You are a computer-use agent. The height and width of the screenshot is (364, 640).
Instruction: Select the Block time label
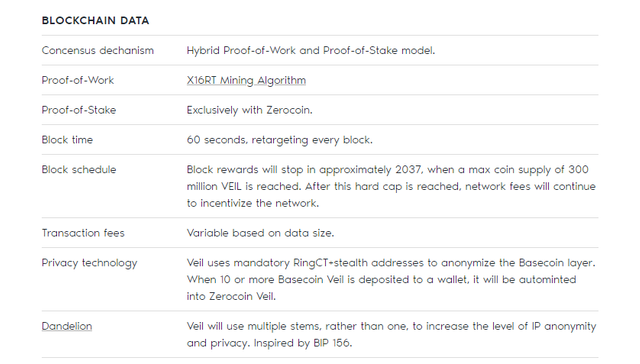pyautogui.click(x=67, y=140)
